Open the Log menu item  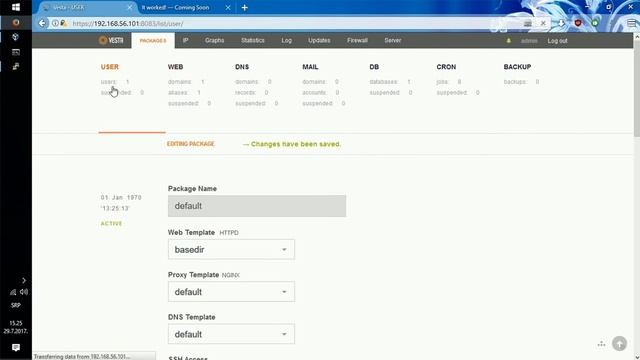[287, 40]
